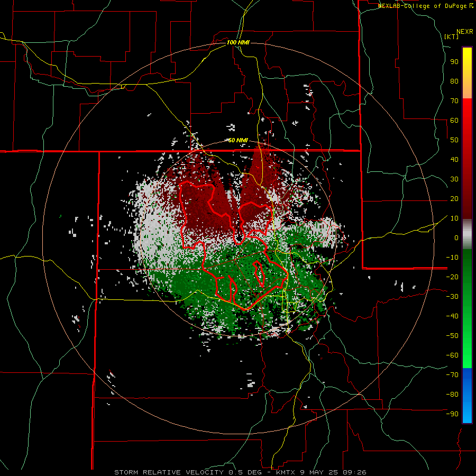Click the positive 10 scale label
The image size is (476, 476).
454,218
